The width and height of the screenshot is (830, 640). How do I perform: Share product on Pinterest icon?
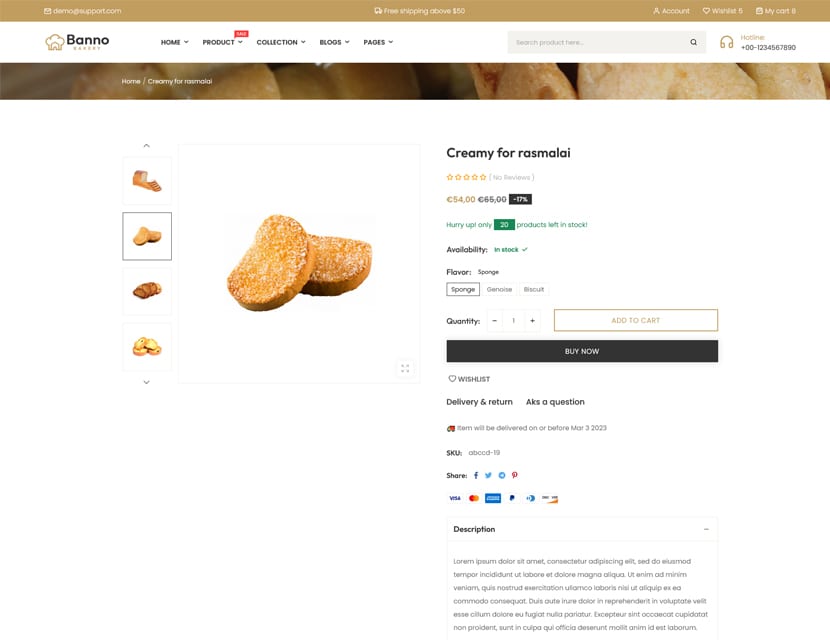pos(515,475)
